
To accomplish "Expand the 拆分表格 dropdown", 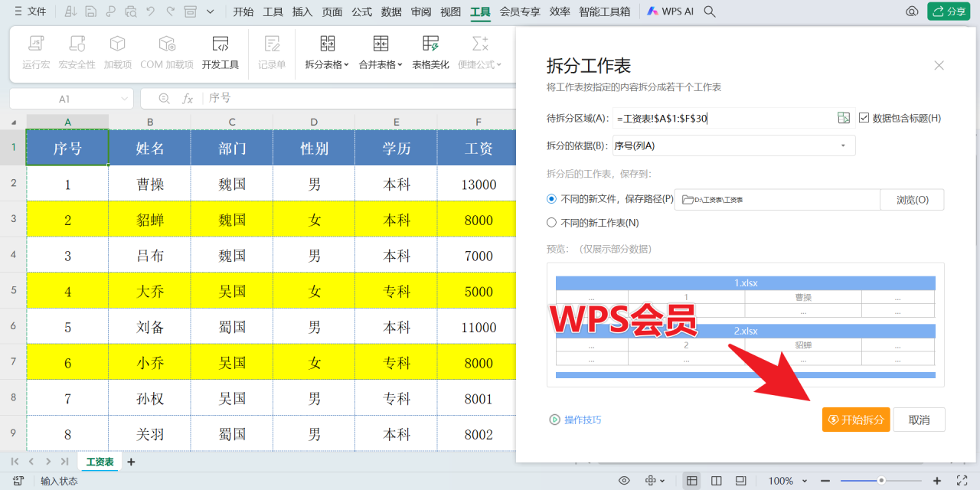I will coord(346,65).
